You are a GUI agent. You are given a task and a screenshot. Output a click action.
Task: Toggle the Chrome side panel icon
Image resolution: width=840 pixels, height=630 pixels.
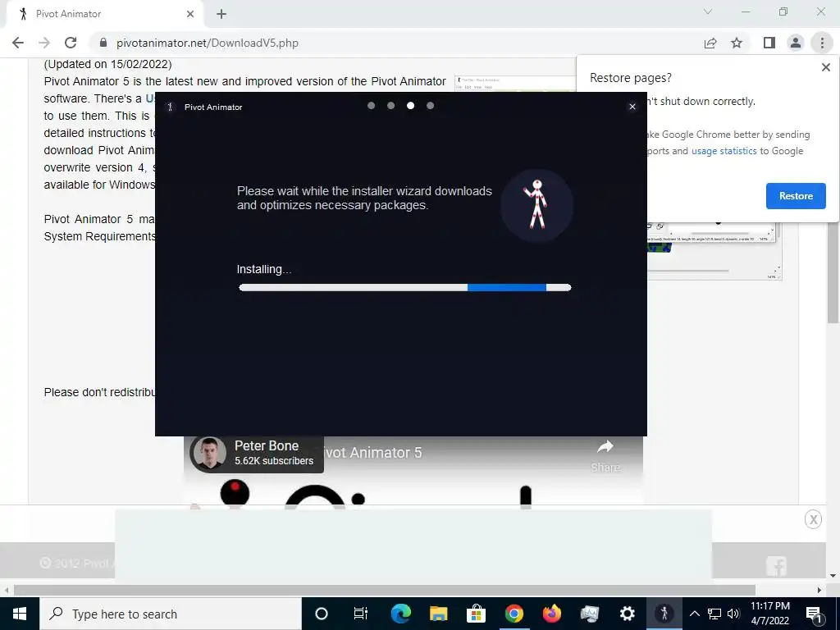(769, 43)
